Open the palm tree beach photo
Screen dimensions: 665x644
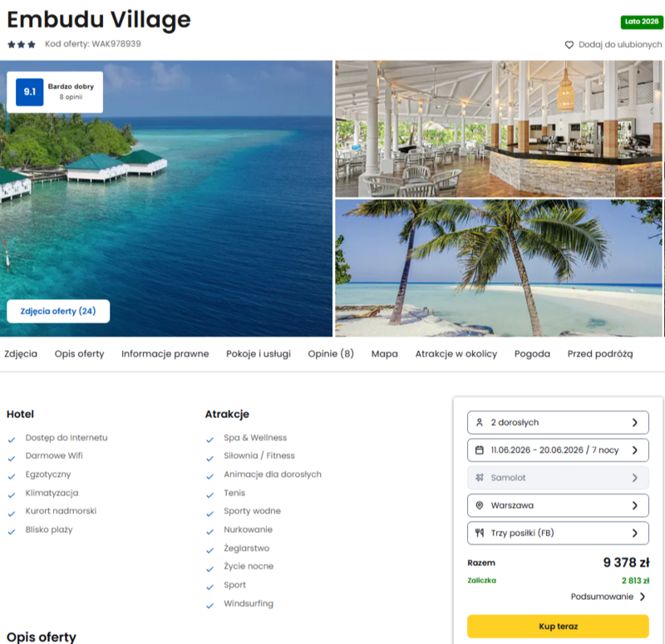pyautogui.click(x=498, y=268)
